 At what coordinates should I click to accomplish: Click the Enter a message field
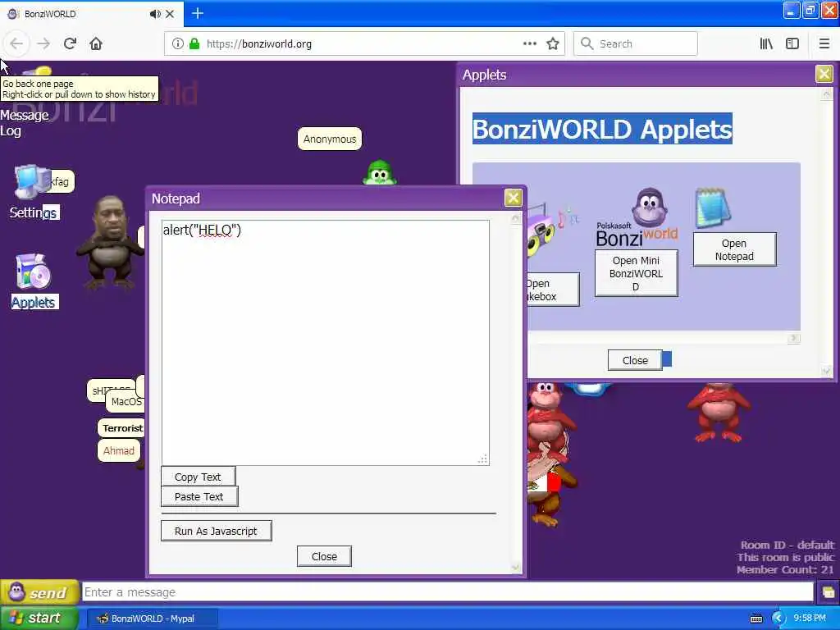click(x=448, y=592)
